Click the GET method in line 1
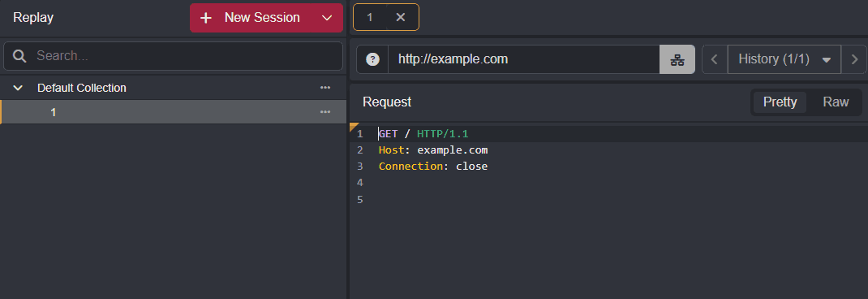 tap(388, 134)
